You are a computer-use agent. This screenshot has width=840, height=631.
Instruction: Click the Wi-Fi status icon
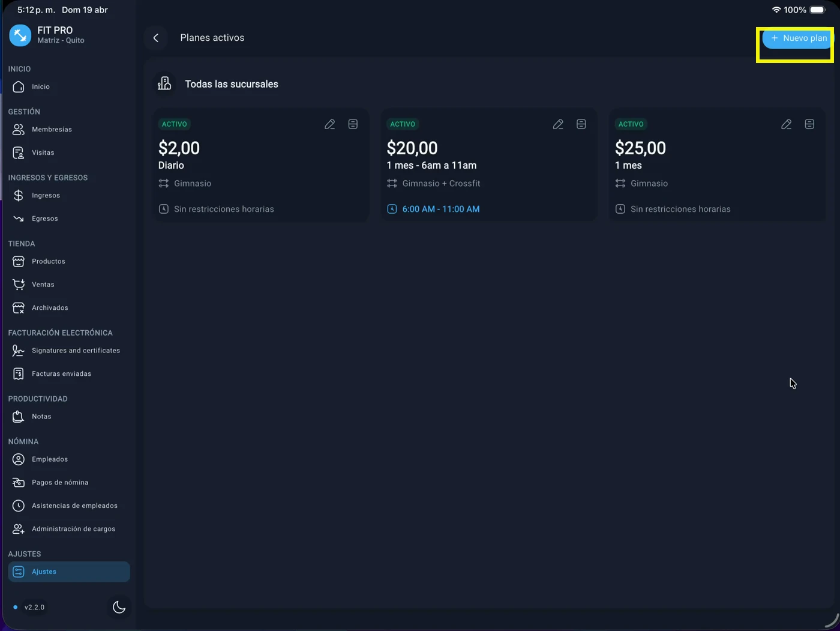click(776, 10)
